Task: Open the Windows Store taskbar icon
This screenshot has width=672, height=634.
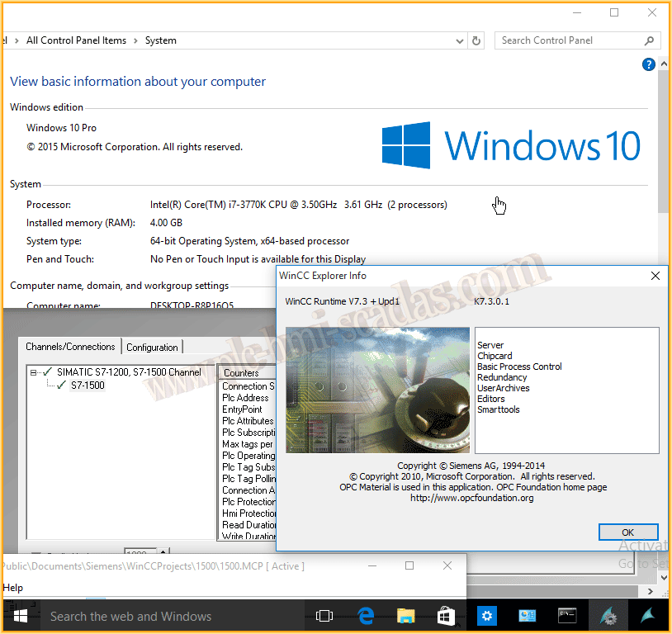Action: 446,616
